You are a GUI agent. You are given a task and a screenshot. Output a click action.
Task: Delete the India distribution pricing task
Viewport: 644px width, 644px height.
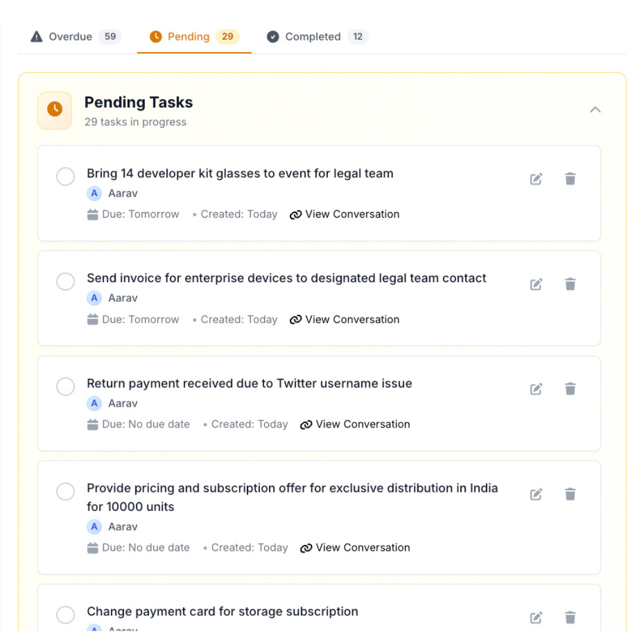tap(571, 494)
